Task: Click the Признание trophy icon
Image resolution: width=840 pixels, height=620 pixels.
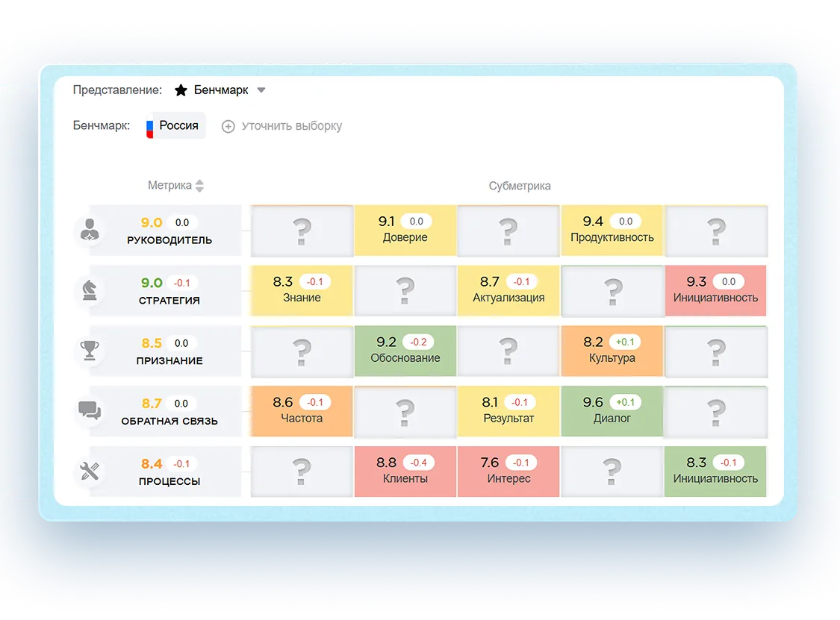Action: pyautogui.click(x=90, y=351)
